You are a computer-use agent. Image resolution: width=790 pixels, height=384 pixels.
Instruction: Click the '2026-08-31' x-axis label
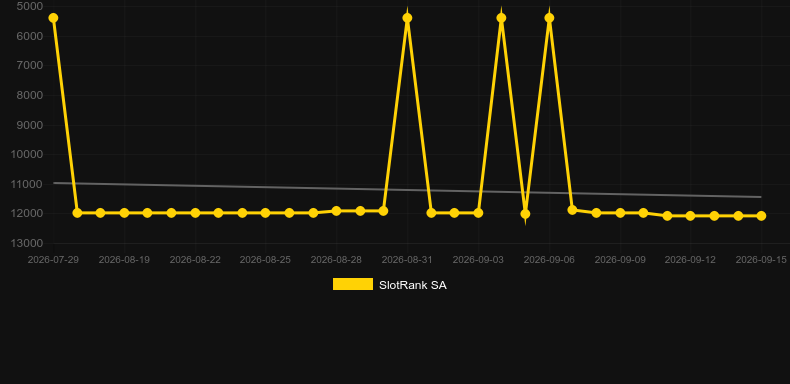(407, 260)
